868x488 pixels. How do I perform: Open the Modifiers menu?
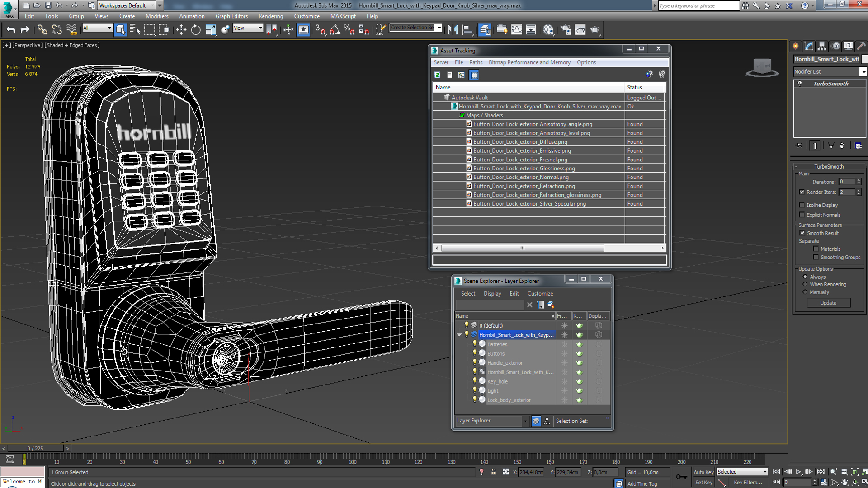coord(156,16)
